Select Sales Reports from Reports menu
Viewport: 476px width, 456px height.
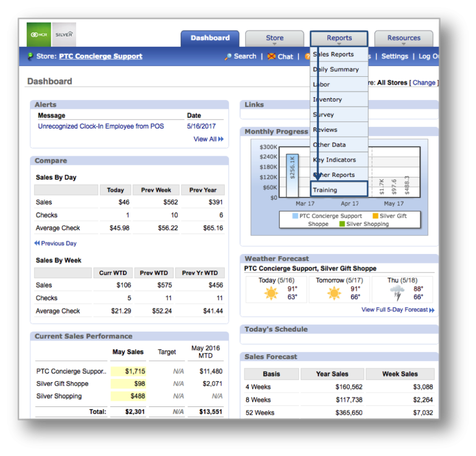click(x=339, y=54)
